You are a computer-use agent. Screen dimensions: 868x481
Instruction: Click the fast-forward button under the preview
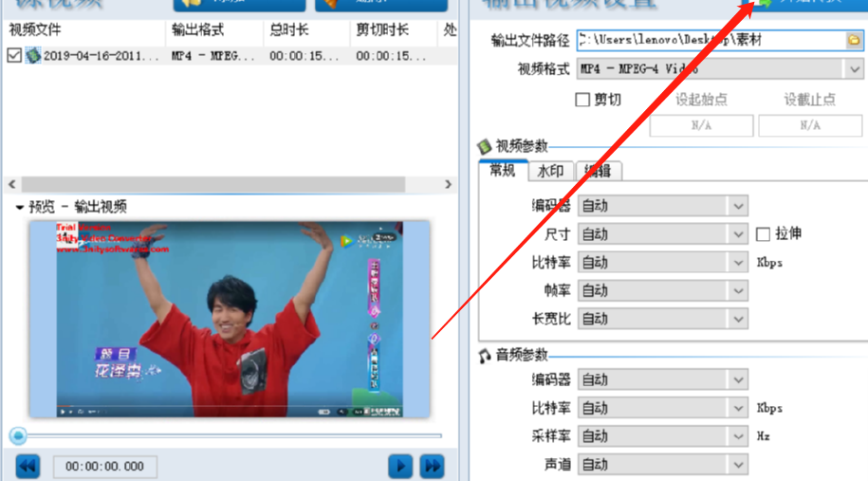(433, 466)
